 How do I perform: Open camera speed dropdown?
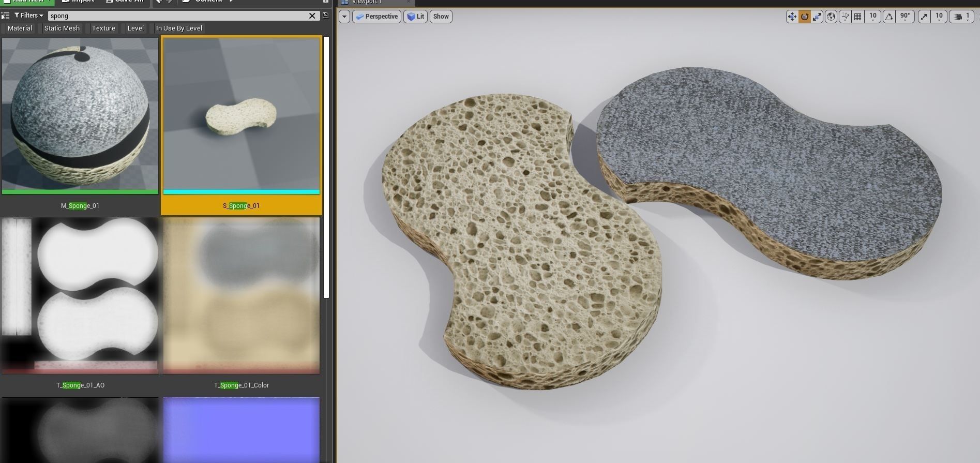962,17
